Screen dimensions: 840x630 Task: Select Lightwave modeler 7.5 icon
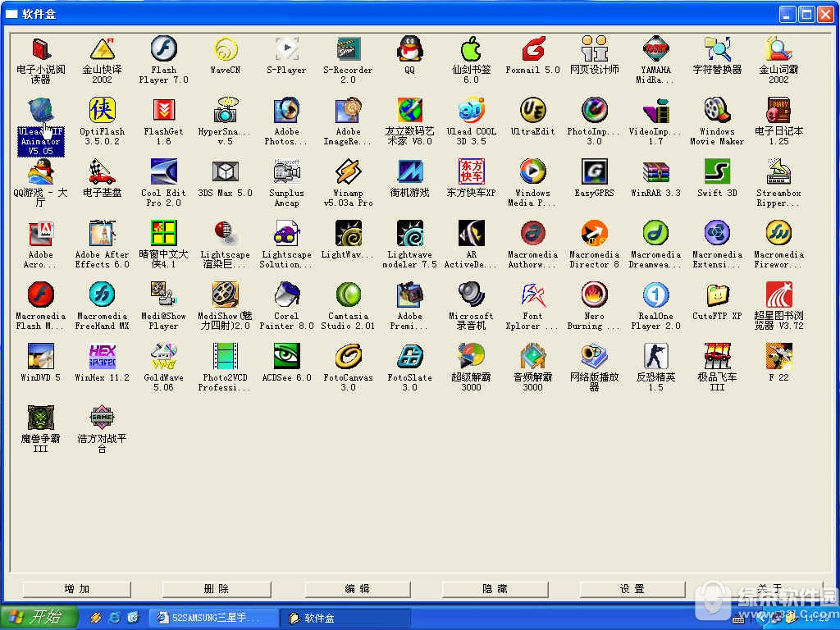[x=410, y=234]
